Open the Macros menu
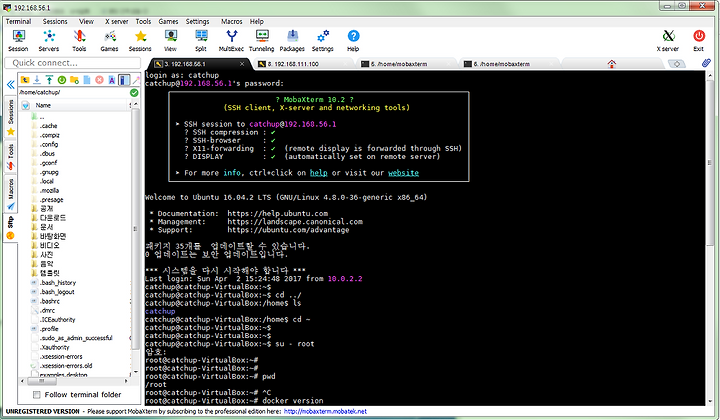Viewport: 720px width, 420px height. (231, 22)
